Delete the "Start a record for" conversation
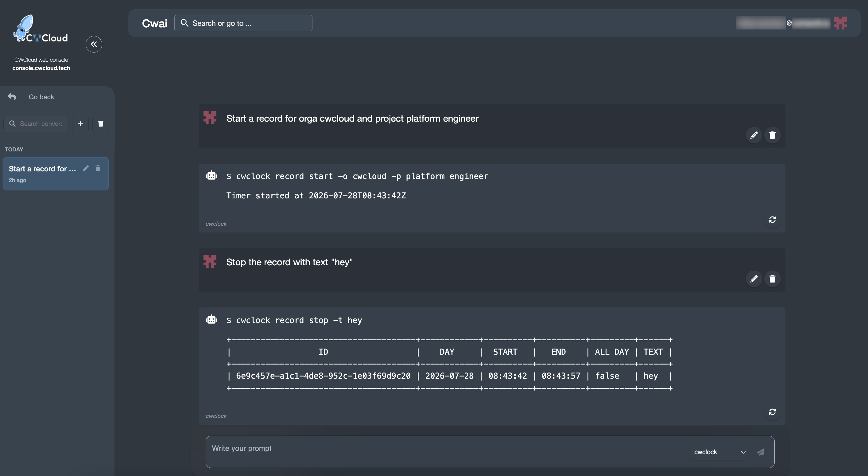868x476 pixels. click(98, 168)
